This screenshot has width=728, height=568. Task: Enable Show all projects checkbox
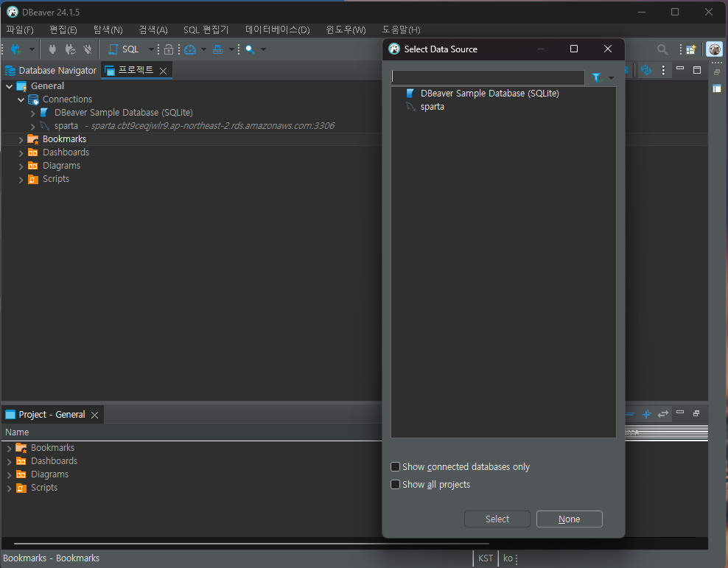[x=396, y=485]
